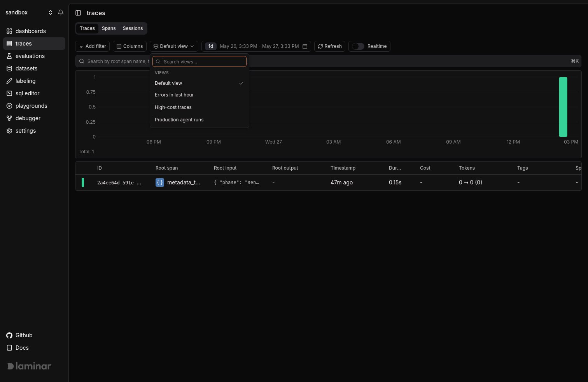The height and width of the screenshot is (382, 588).
Task: Open settings gear icon
Action: [x=9, y=131]
